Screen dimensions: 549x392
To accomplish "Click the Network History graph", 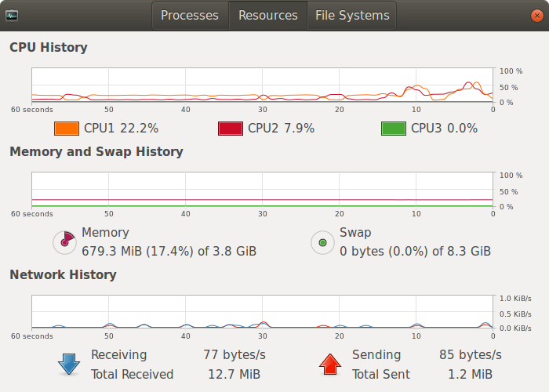I will click(262, 311).
